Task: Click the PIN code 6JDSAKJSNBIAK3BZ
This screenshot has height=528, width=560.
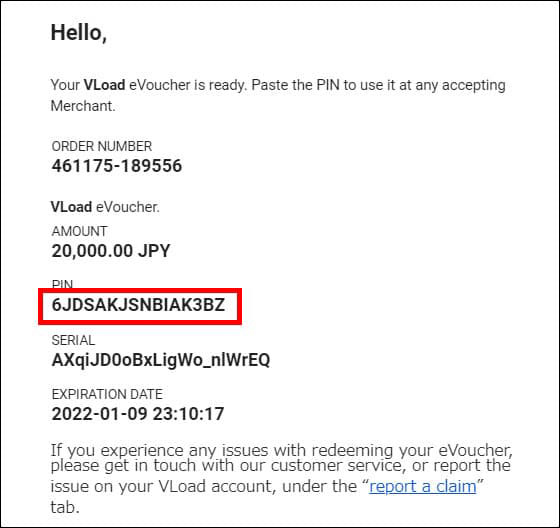Action: [x=139, y=305]
